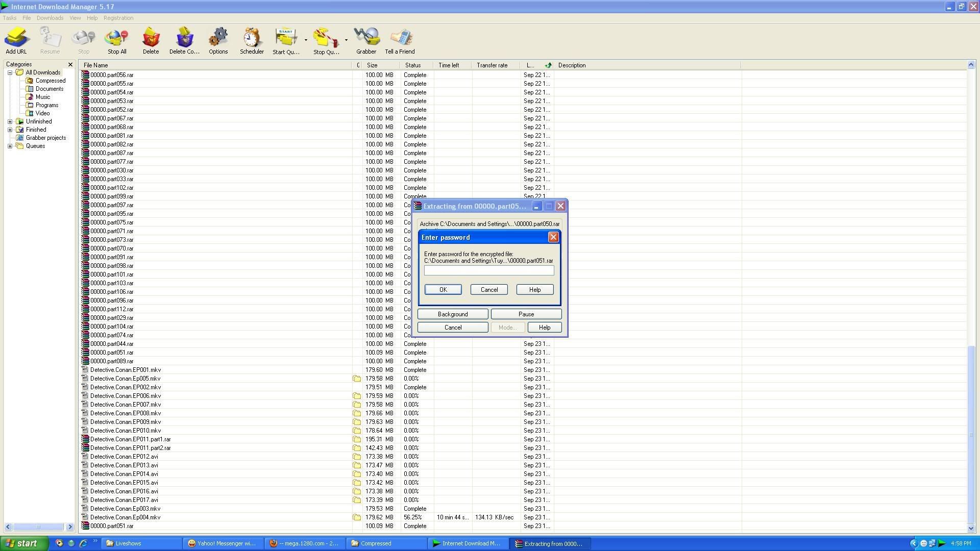
Task: Click the Start Queue toolbar icon
Action: 286,41
